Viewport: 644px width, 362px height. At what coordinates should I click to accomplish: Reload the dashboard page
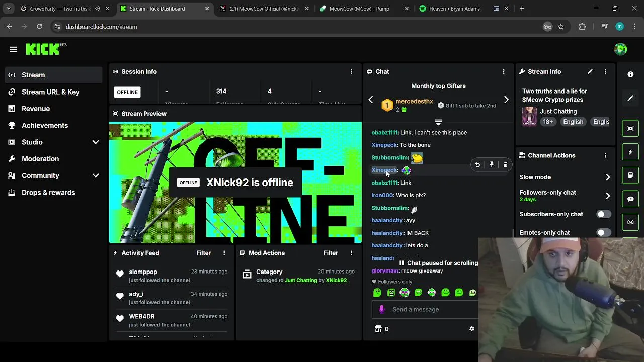39,27
